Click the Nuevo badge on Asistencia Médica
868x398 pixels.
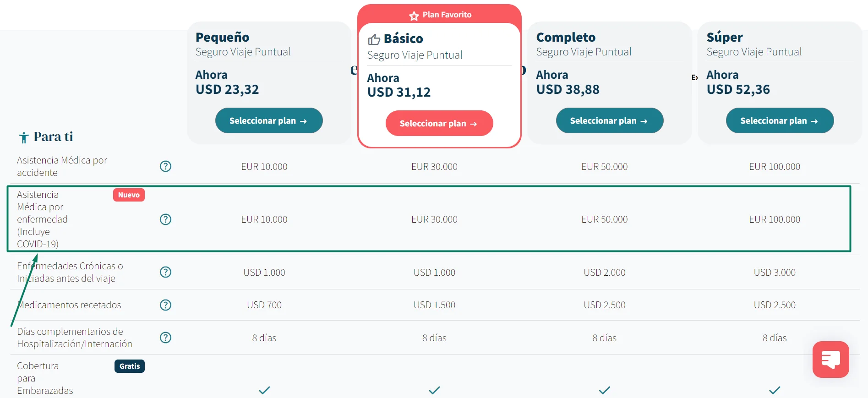pyautogui.click(x=129, y=195)
